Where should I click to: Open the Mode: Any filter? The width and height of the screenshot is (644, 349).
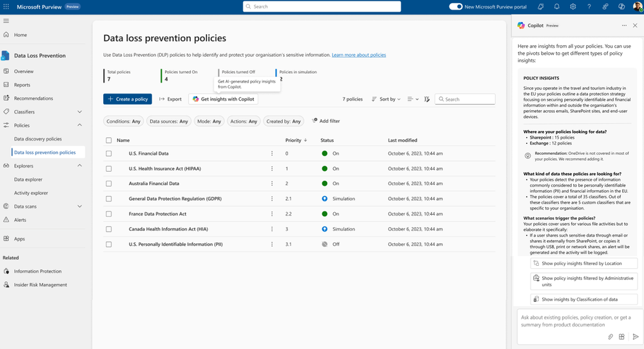click(x=209, y=121)
